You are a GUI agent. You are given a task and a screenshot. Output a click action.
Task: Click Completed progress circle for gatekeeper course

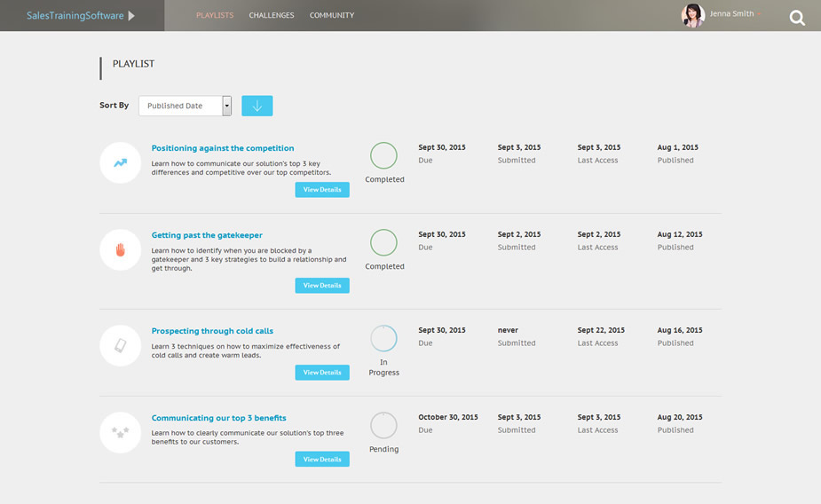(x=383, y=242)
